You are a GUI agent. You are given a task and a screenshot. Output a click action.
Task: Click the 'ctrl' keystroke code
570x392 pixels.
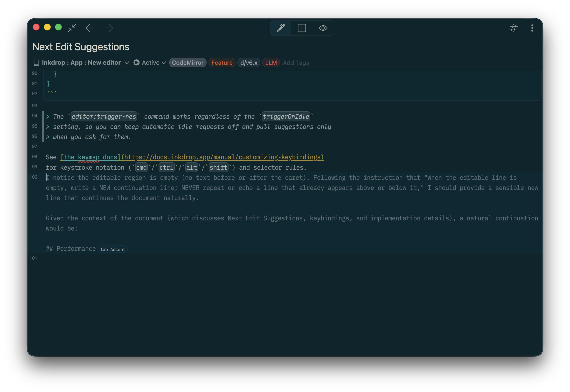tap(167, 168)
